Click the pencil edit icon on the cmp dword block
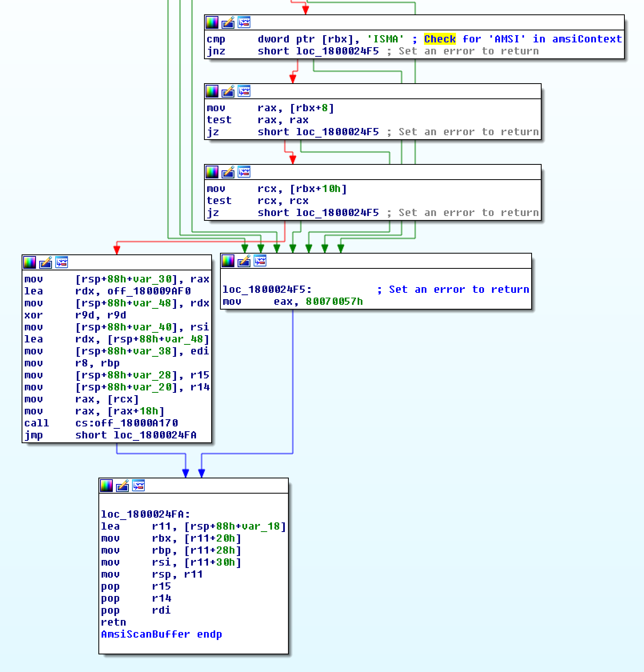This screenshot has height=672, width=644. pyautogui.click(x=228, y=22)
